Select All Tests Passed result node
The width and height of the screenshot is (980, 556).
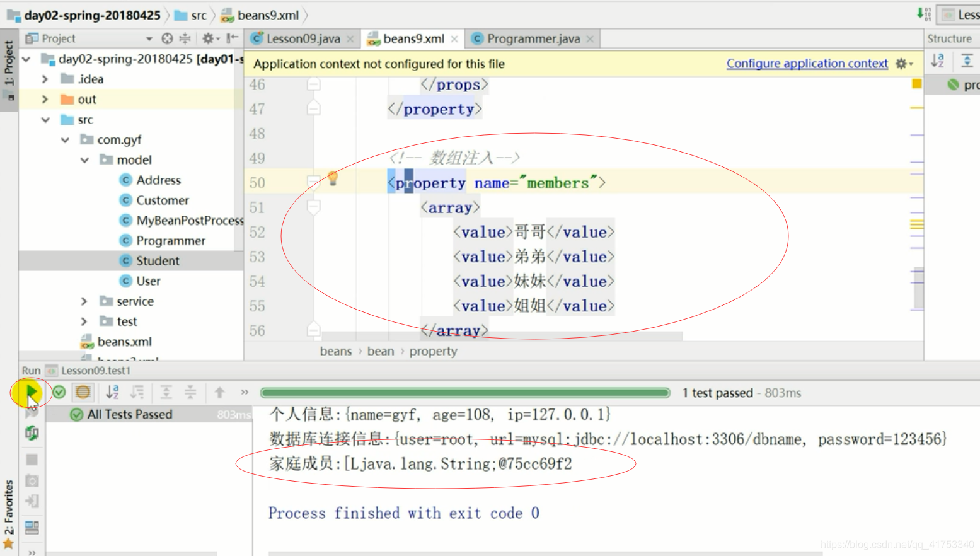tap(129, 414)
